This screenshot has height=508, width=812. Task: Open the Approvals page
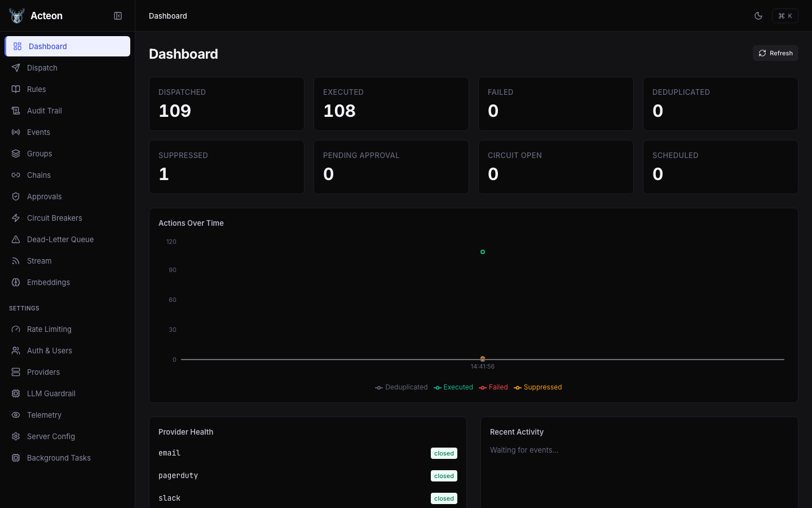coord(44,196)
